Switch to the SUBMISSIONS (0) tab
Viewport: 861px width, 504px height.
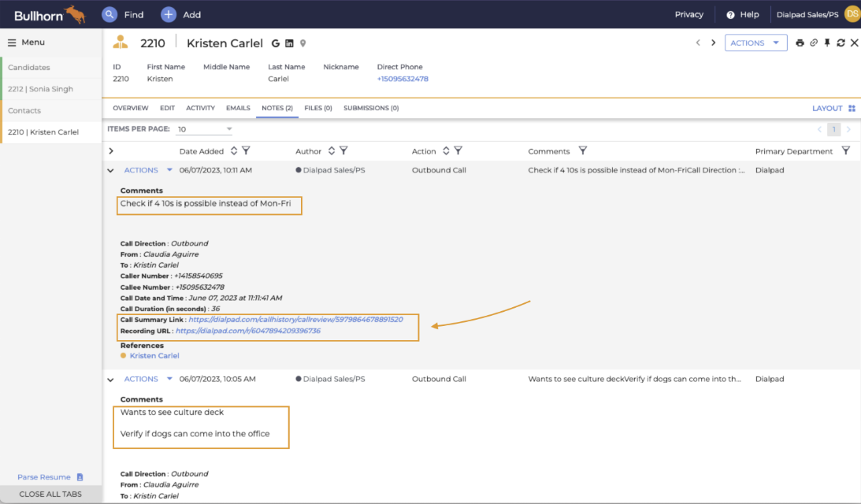coord(371,108)
